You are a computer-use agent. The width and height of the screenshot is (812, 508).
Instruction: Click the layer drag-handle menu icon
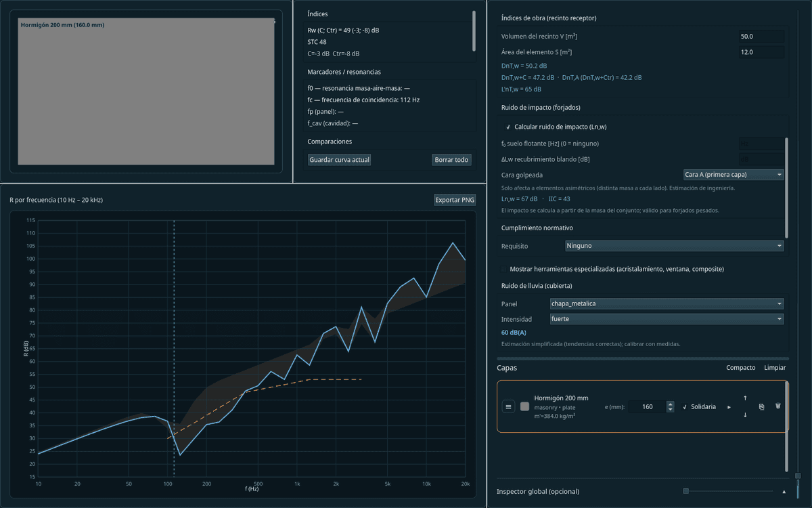click(509, 406)
